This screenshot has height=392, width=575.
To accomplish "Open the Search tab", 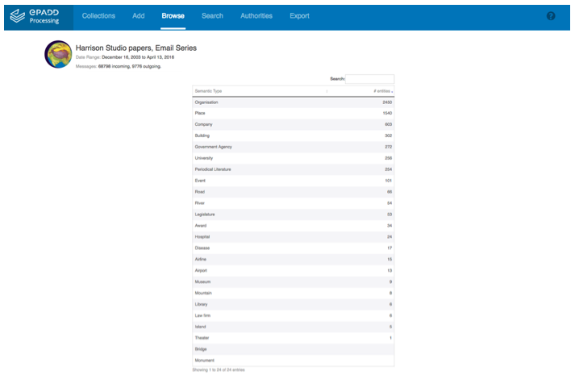I will point(212,16).
